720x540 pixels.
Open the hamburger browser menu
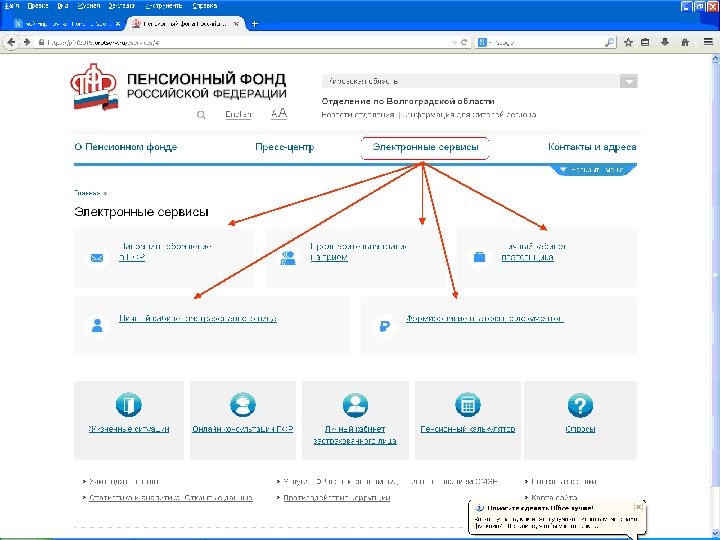coord(708,42)
